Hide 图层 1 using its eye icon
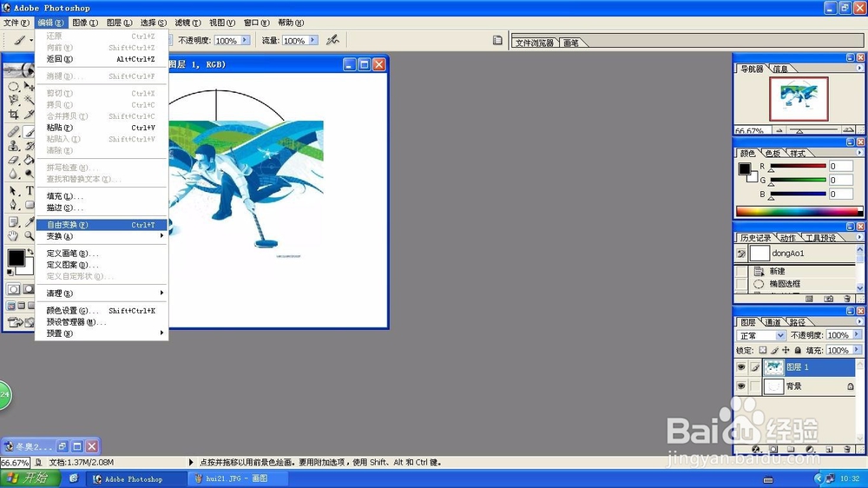The height and width of the screenshot is (488, 868). point(741,367)
